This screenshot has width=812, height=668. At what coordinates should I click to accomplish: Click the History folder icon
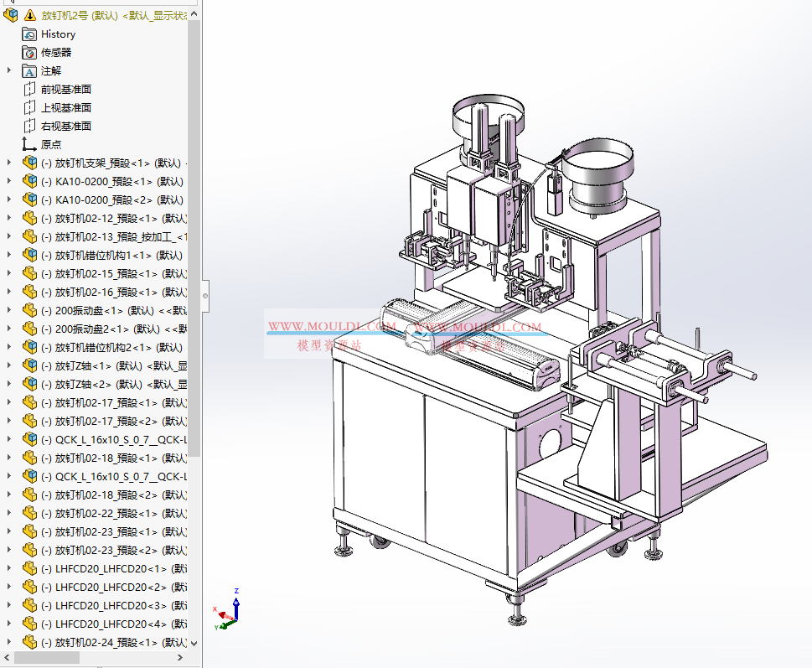28,34
